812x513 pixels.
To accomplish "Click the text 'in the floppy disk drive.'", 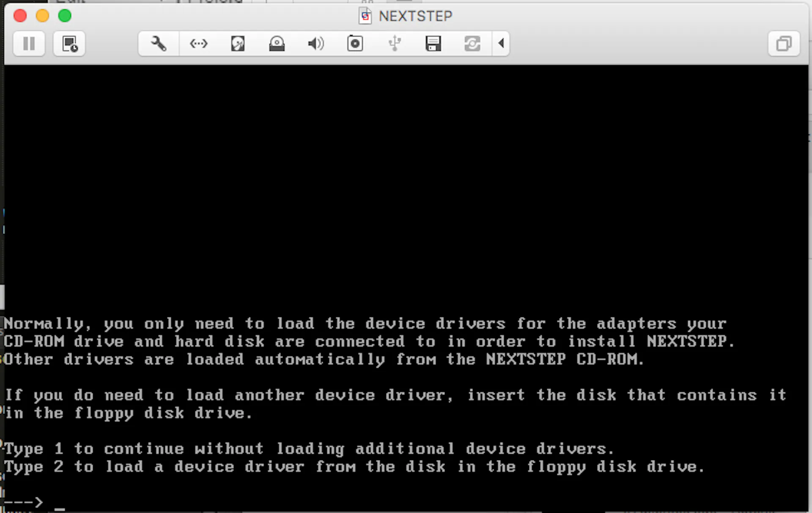I will 129,413.
